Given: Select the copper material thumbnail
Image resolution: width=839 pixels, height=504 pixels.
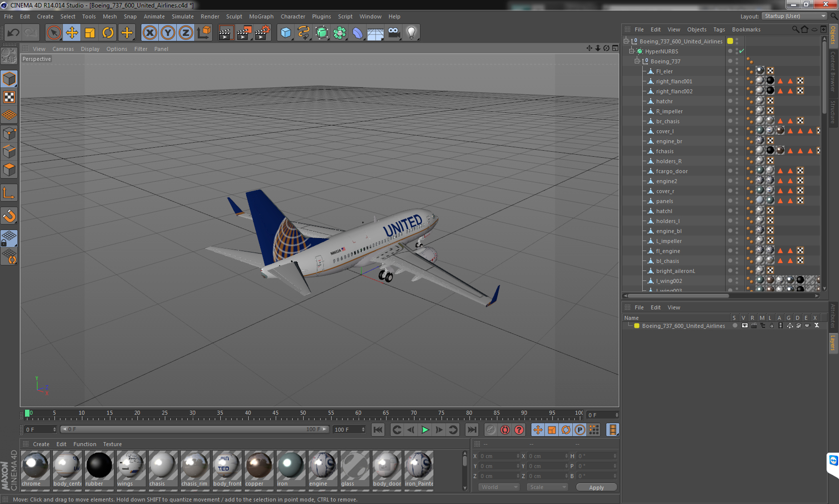Looking at the screenshot, I should click(259, 469).
